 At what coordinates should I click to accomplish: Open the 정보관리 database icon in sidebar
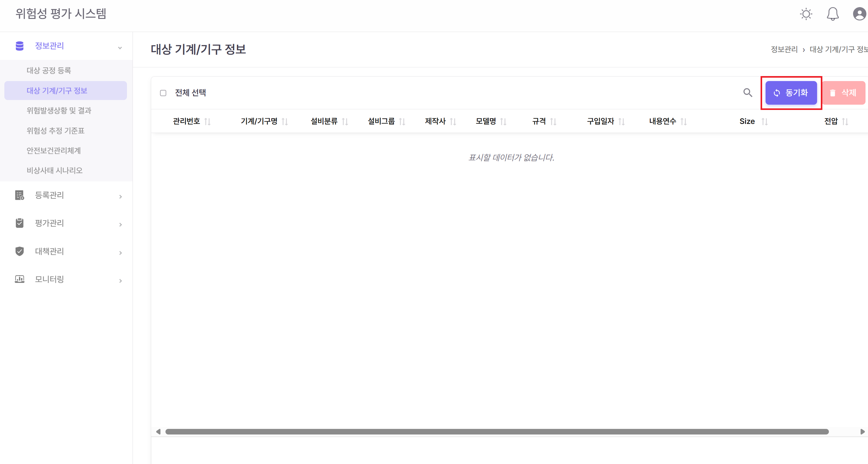pyautogui.click(x=19, y=46)
